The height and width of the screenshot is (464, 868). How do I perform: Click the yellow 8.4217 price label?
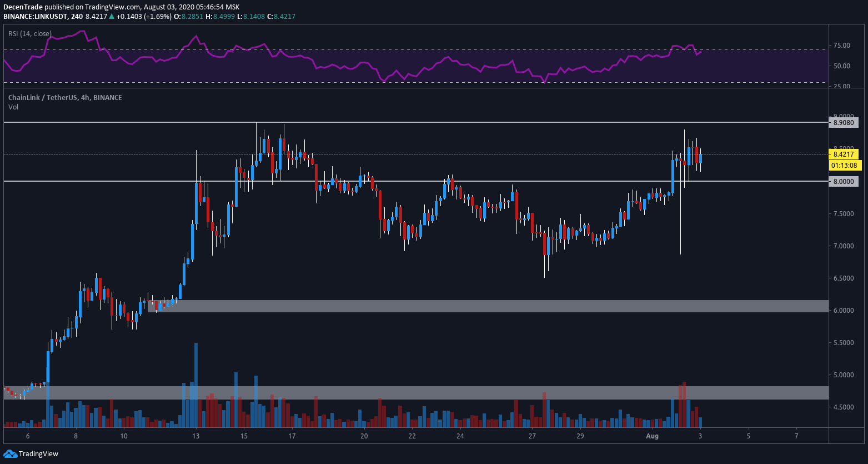[844, 154]
